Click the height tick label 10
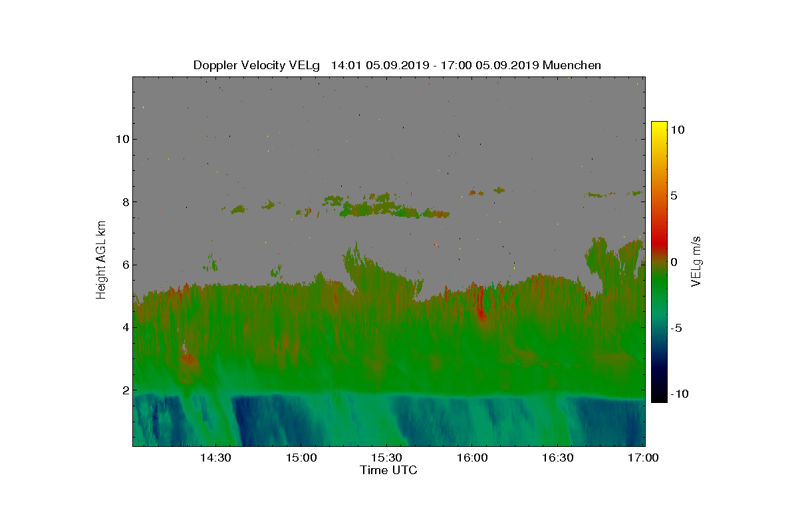The height and width of the screenshot is (532, 798). pos(122,139)
